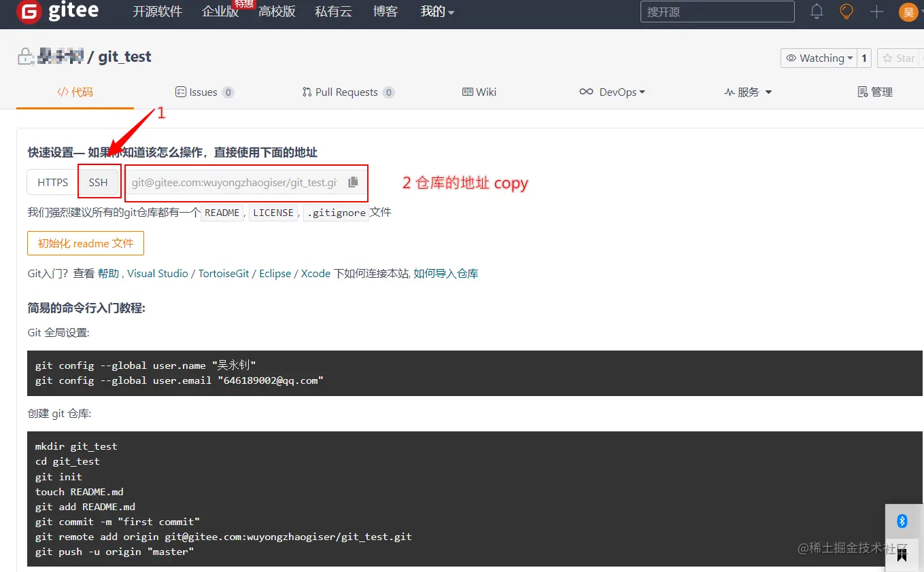Select the SSH address option
Screen dimensions: 924x572
coord(99,182)
